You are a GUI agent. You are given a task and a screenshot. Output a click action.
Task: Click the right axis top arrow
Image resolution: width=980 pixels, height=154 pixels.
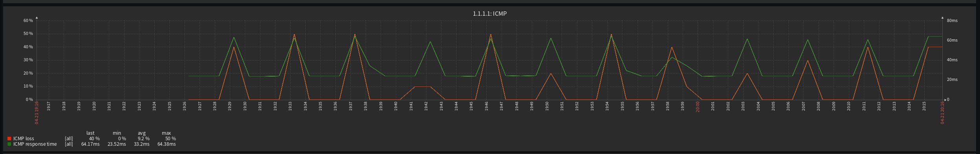click(942, 18)
